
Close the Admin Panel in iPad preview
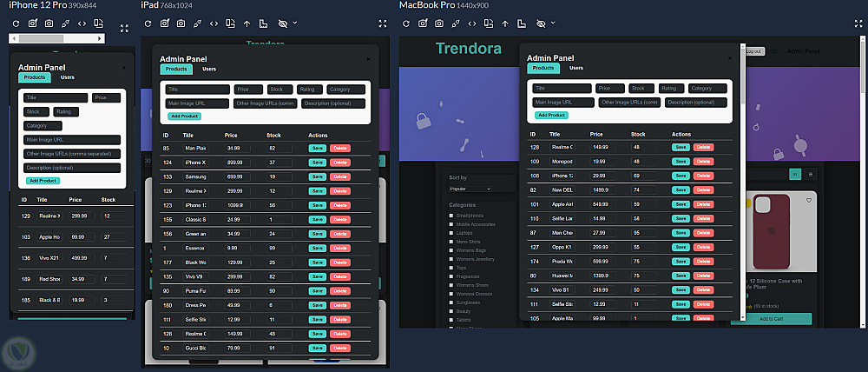[369, 59]
